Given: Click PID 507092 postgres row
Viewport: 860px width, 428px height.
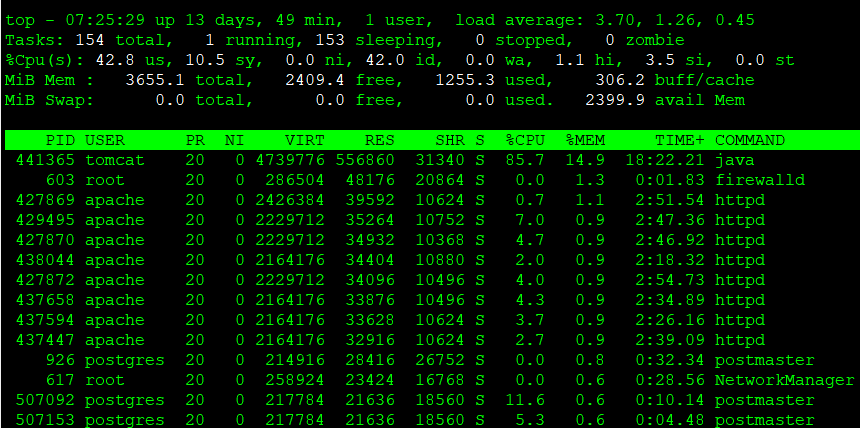Looking at the screenshot, I should [x=45, y=400].
